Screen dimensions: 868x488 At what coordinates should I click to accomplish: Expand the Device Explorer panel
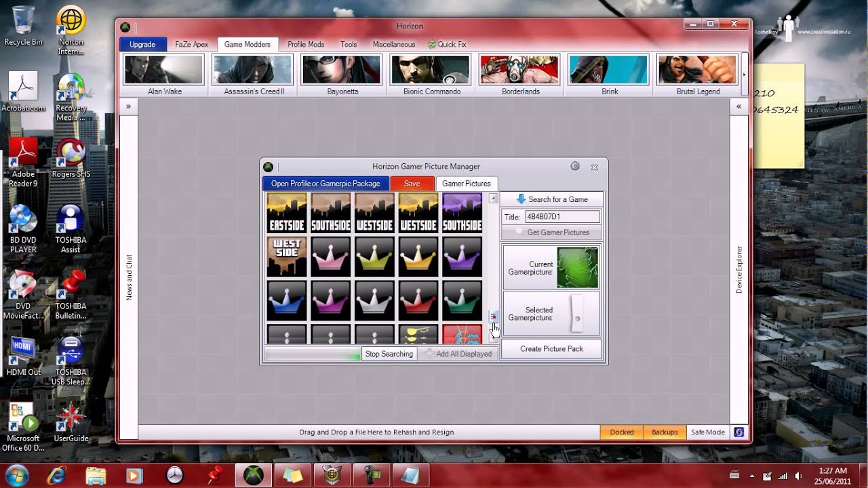738,106
